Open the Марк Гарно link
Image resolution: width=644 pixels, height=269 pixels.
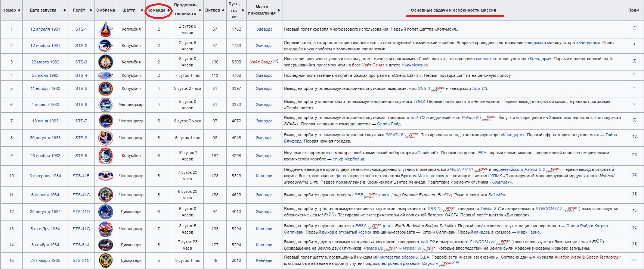[x=528, y=232]
